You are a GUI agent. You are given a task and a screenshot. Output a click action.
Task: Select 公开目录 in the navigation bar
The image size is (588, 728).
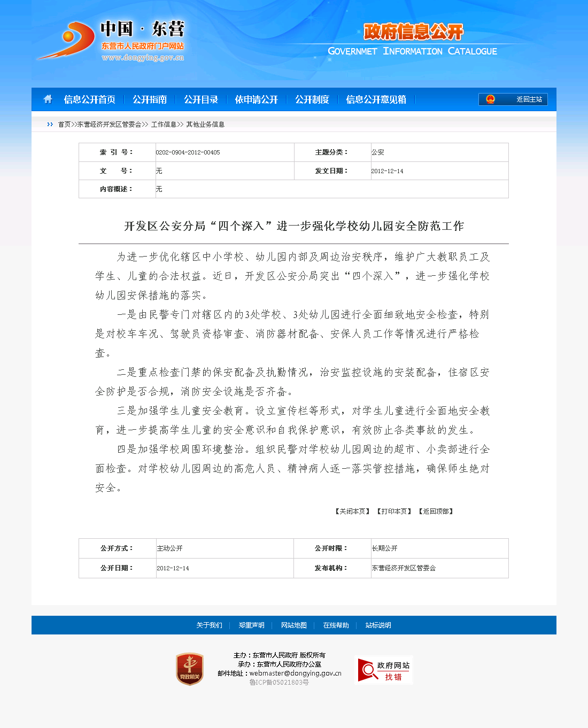coord(201,99)
